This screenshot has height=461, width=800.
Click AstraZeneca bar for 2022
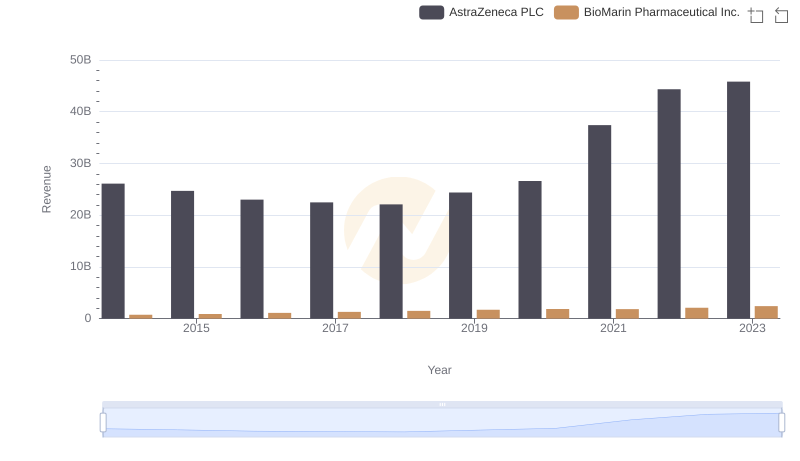click(x=669, y=204)
